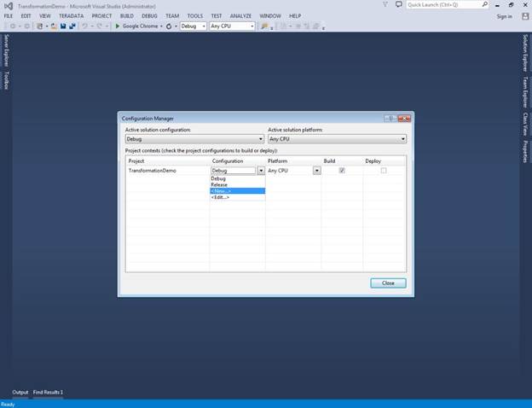Click the Open File toolbar icon
The width and height of the screenshot is (532, 408).
click(x=54, y=26)
